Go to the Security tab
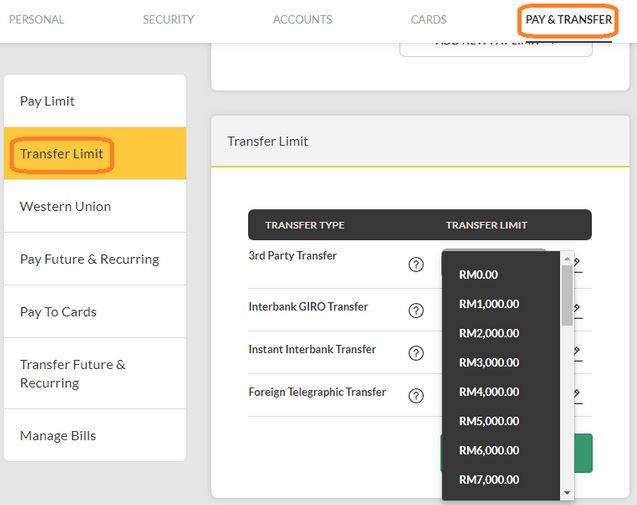 click(168, 20)
